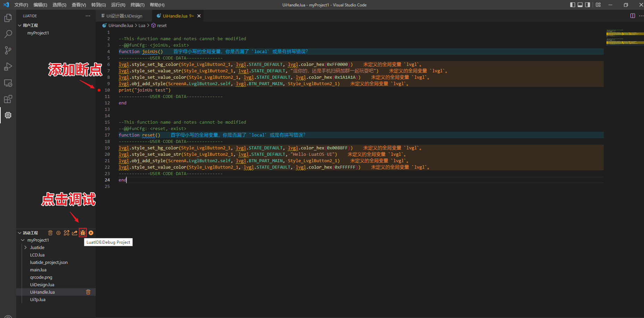
Task: Toggle the primary side bar layout button
Action: point(573,5)
